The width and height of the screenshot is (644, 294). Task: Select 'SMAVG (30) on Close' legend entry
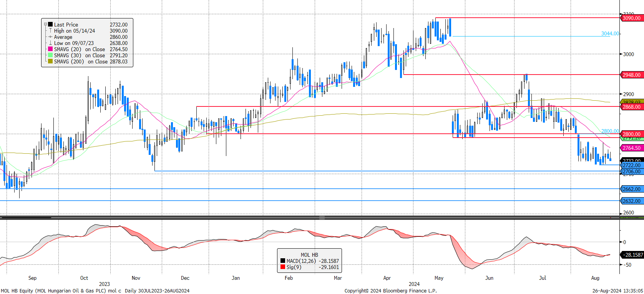point(80,55)
